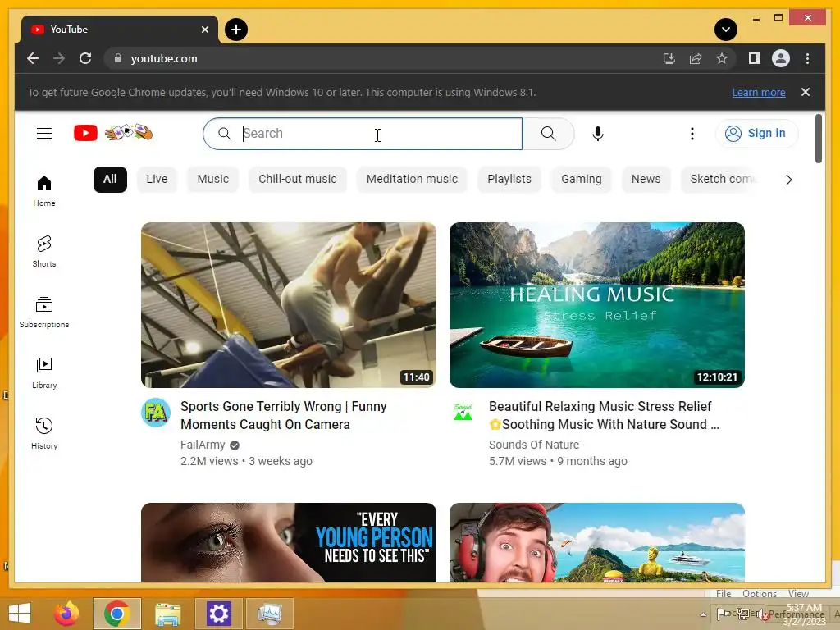Image resolution: width=840 pixels, height=630 pixels.
Task: Go back in Chrome
Action: tap(33, 58)
